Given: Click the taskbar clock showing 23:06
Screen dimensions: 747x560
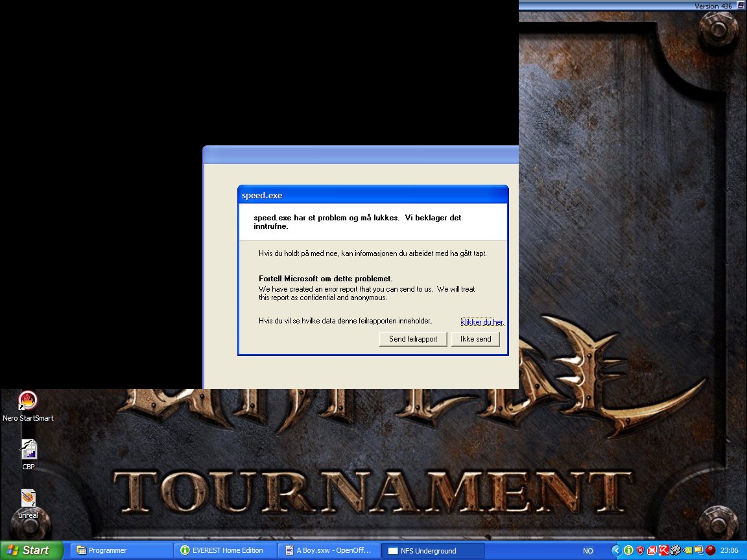Looking at the screenshot, I should 729,550.
